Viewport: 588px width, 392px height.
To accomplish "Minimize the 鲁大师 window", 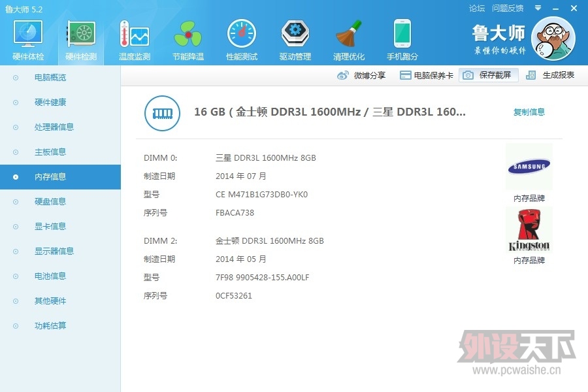I will [x=556, y=8].
